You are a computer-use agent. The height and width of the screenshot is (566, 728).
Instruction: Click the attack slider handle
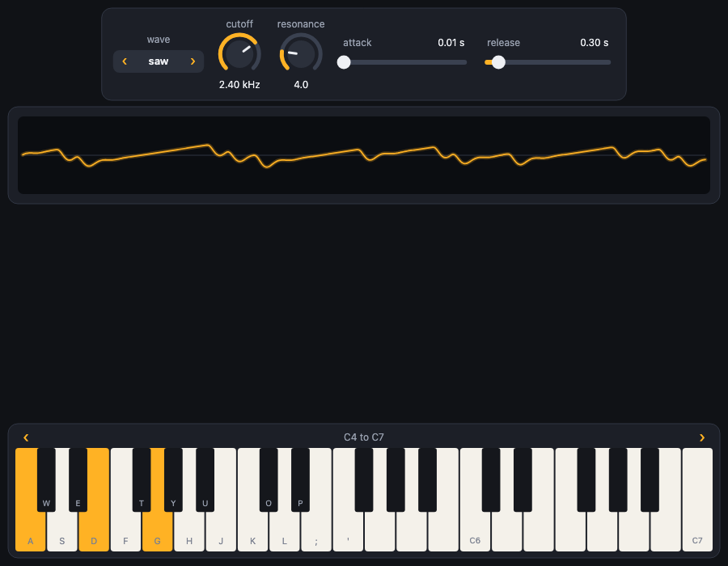click(x=344, y=62)
